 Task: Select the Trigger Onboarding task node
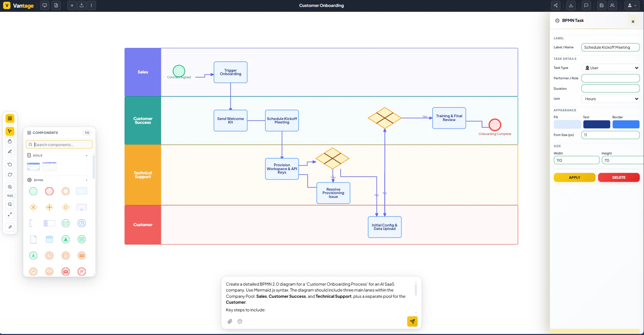[231, 72]
